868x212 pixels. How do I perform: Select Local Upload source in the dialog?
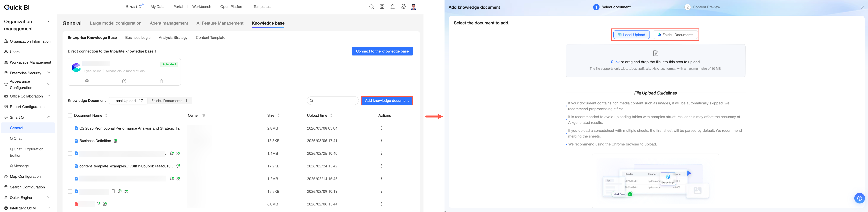tap(631, 35)
